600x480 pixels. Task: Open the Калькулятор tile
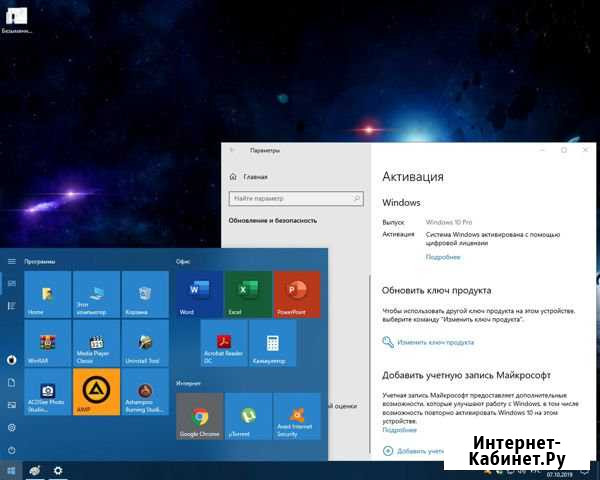(x=272, y=343)
